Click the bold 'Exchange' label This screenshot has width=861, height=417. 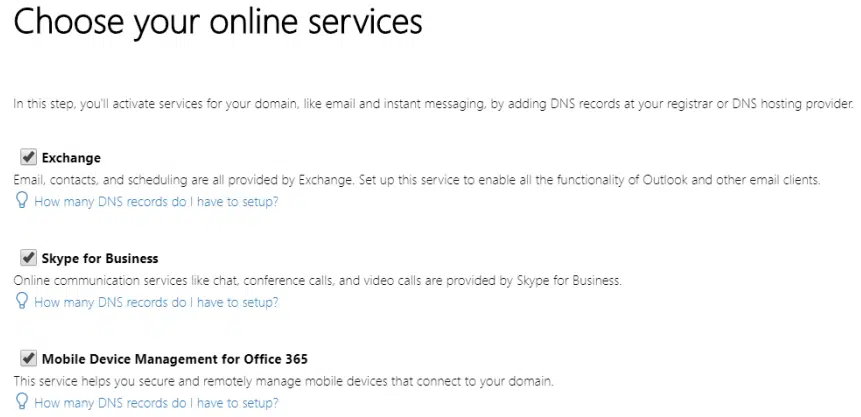[71, 158]
